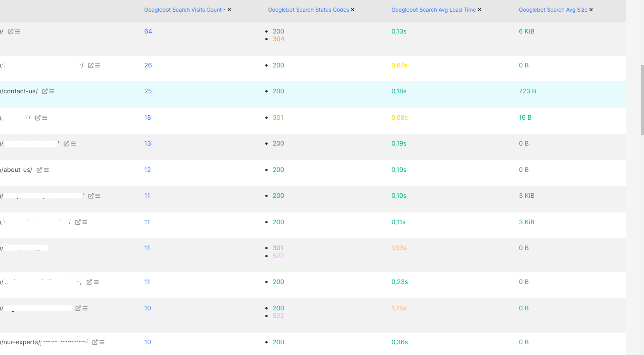Select load time 0,36s
This screenshot has height=355, width=644.
point(400,342)
